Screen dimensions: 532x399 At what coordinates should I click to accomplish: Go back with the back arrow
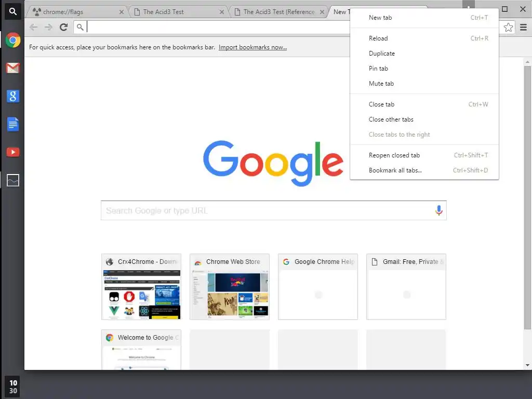(x=33, y=27)
